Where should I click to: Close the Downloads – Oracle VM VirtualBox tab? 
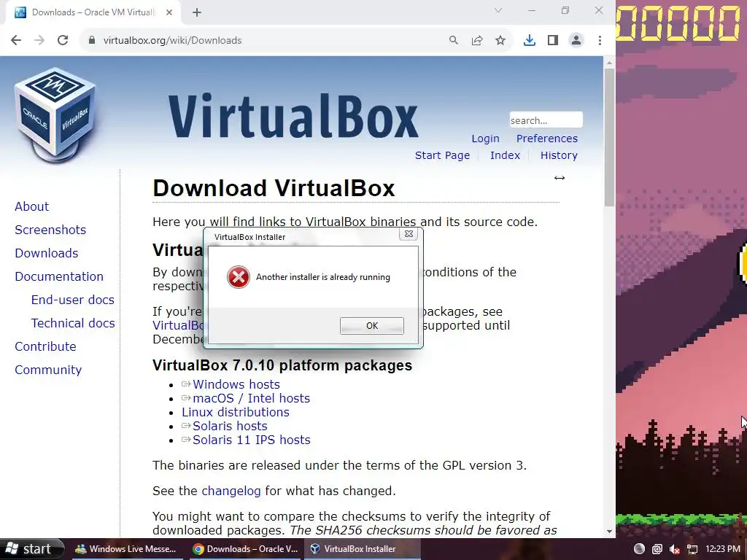coord(169,12)
